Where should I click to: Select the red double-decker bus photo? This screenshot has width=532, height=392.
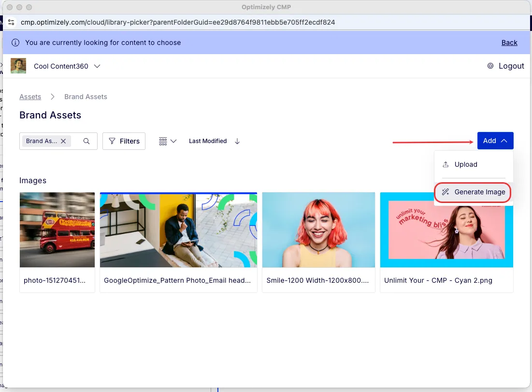pos(57,230)
